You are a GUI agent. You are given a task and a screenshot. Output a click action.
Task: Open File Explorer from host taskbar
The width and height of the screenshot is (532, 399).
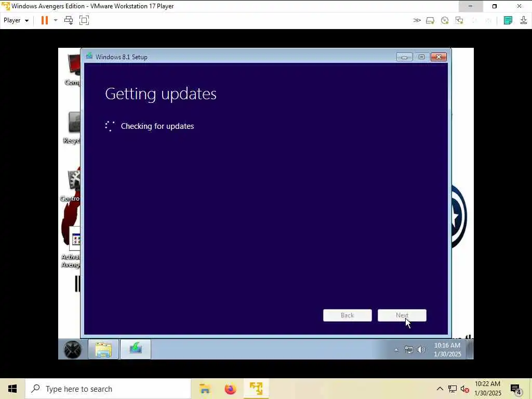(205, 389)
